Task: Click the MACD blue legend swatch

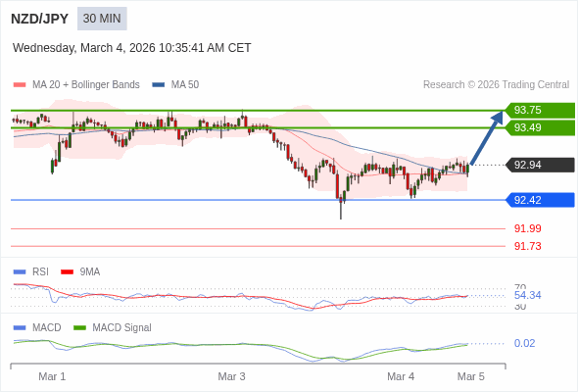Action: (20, 328)
